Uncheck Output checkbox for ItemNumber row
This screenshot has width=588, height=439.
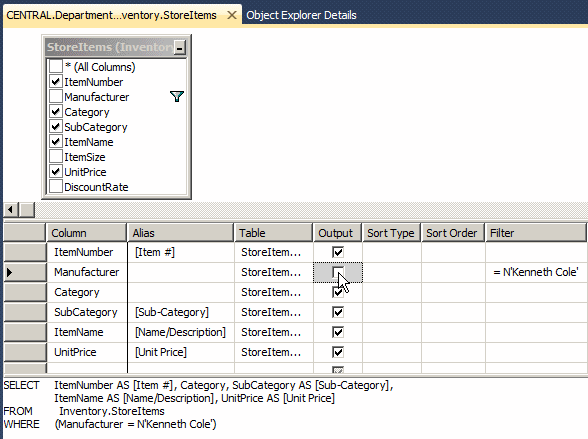(x=338, y=252)
